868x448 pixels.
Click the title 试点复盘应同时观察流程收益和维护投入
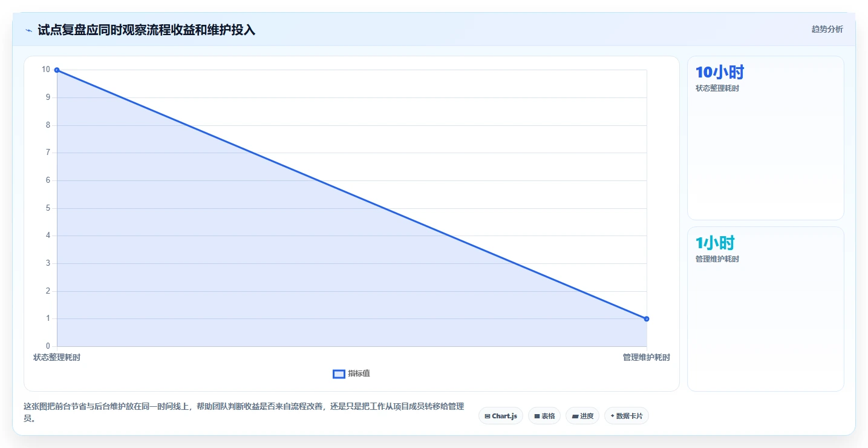(146, 30)
